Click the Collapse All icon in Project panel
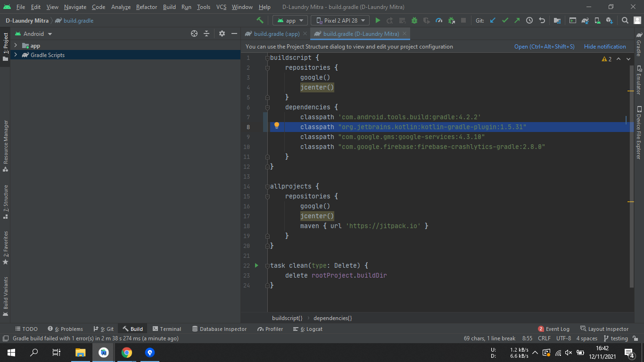Screen dimensions: 644x362 [x=206, y=33]
